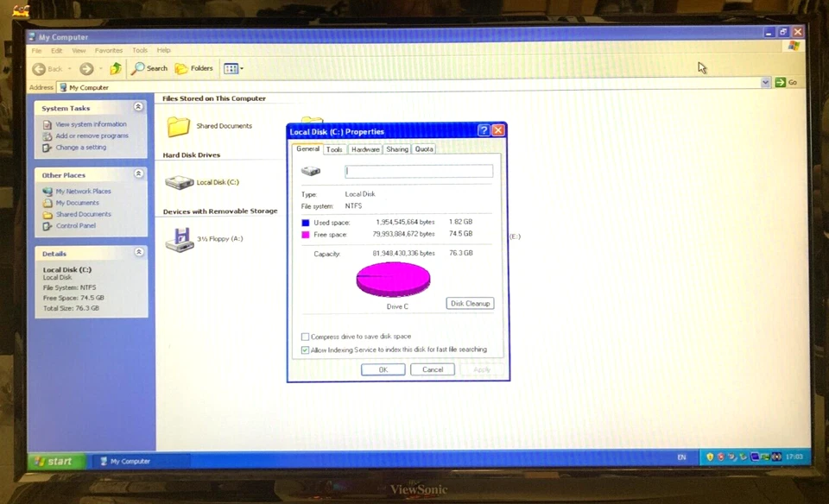
Task: Open the Address bar dropdown arrow
Action: pyautogui.click(x=765, y=82)
